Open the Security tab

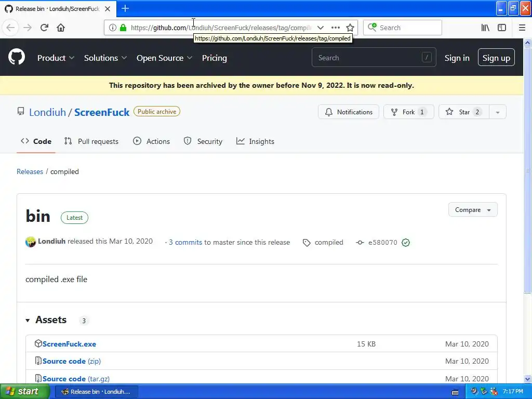203,141
